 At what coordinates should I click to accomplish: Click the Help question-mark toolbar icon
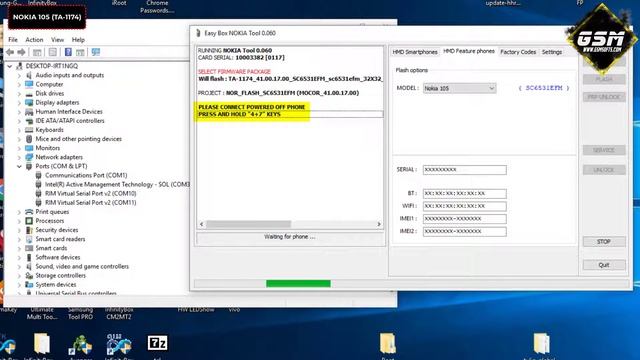[x=68, y=52]
